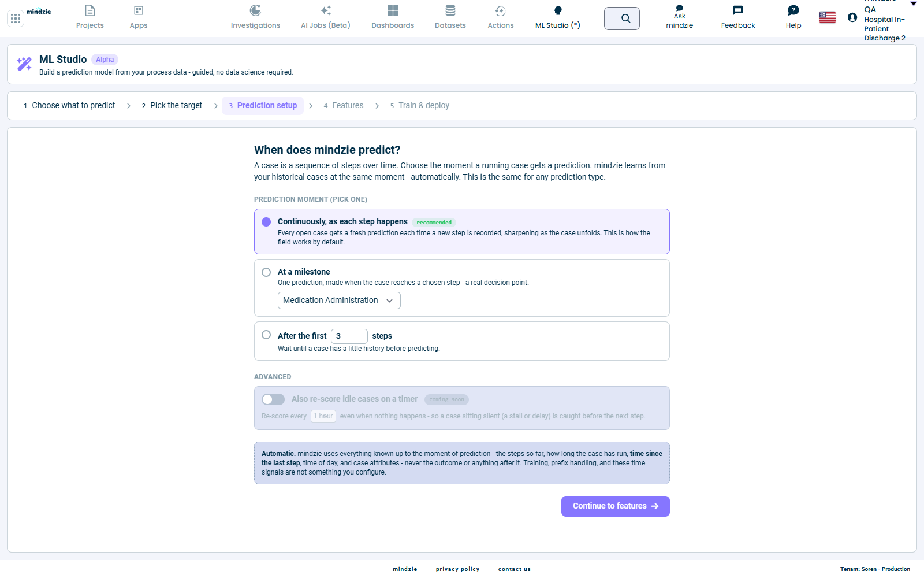924x578 pixels.
Task: Jump to step 5 Train & deploy
Action: [420, 106]
